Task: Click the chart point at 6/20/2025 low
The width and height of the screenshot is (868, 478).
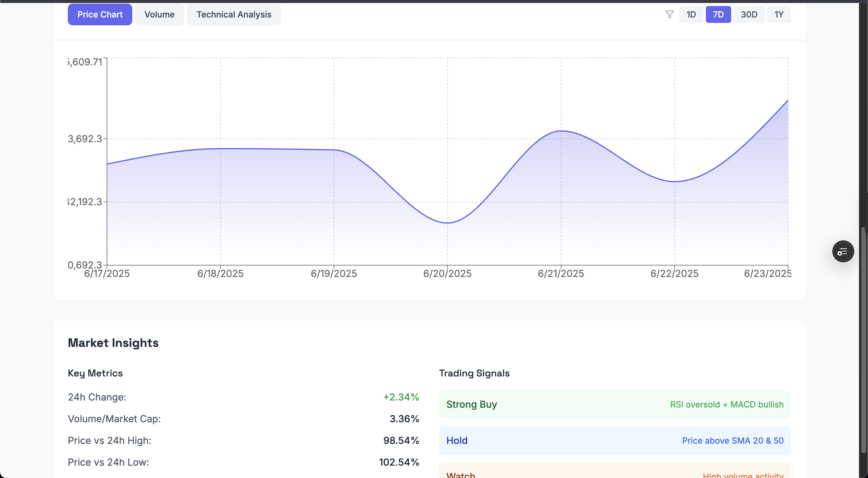Action: pos(448,223)
